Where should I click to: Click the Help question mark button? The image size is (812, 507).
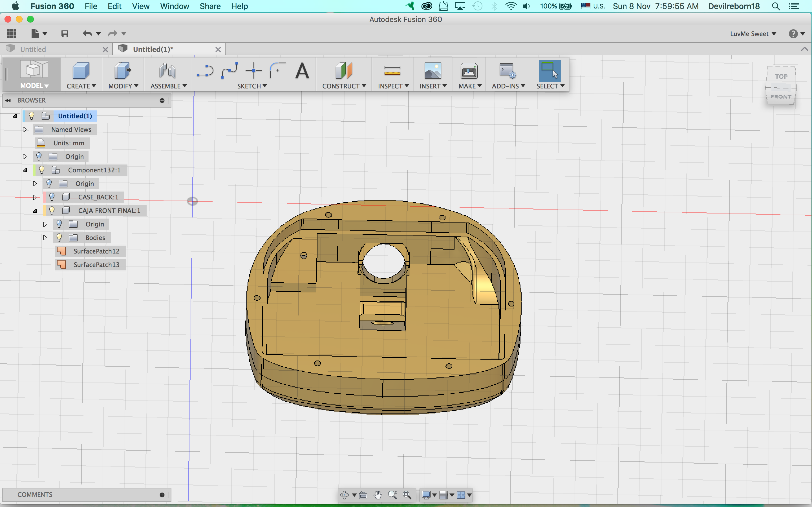794,34
